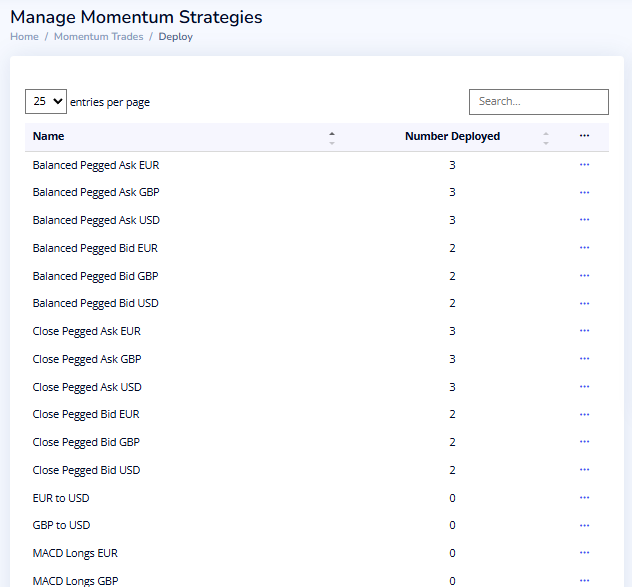Open actions menu for Balanced Pegged Bid GBP
This screenshot has width=632, height=587.
click(x=584, y=276)
